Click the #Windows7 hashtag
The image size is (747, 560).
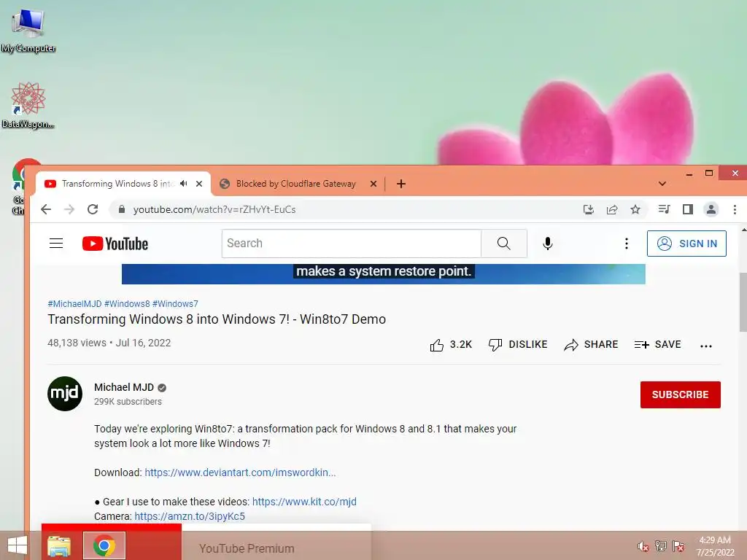[x=175, y=304]
